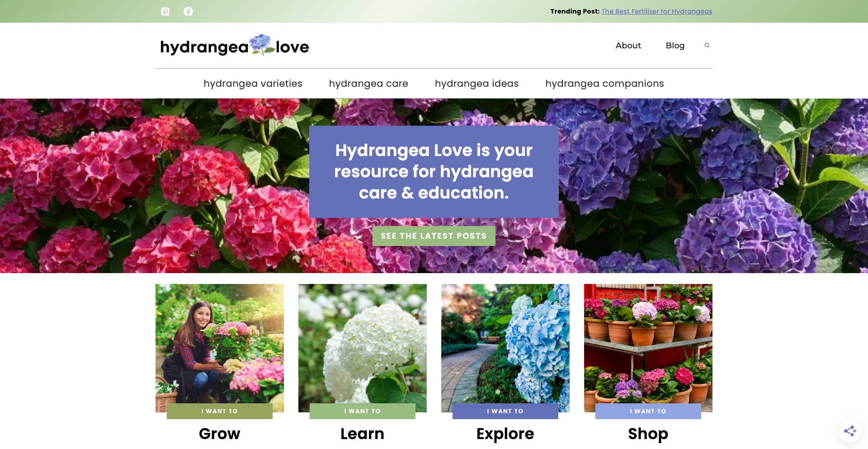868x449 pixels.
Task: Go to the Blog page
Action: coord(675,45)
